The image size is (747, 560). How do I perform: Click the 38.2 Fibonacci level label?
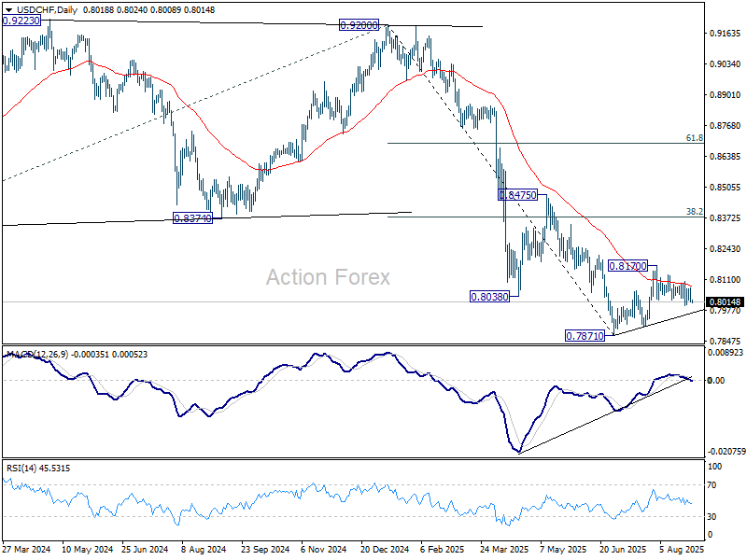coord(694,212)
